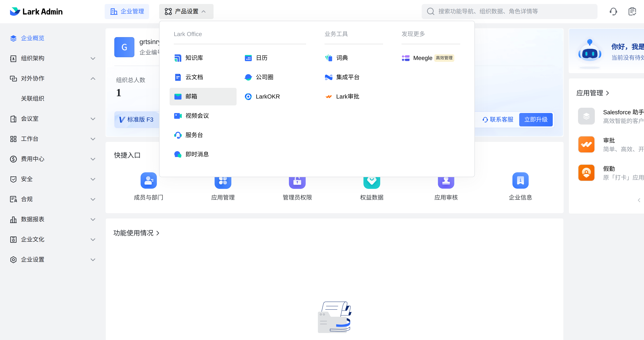Open the customer support headset icon
This screenshot has width=644, height=340.
[x=613, y=12]
